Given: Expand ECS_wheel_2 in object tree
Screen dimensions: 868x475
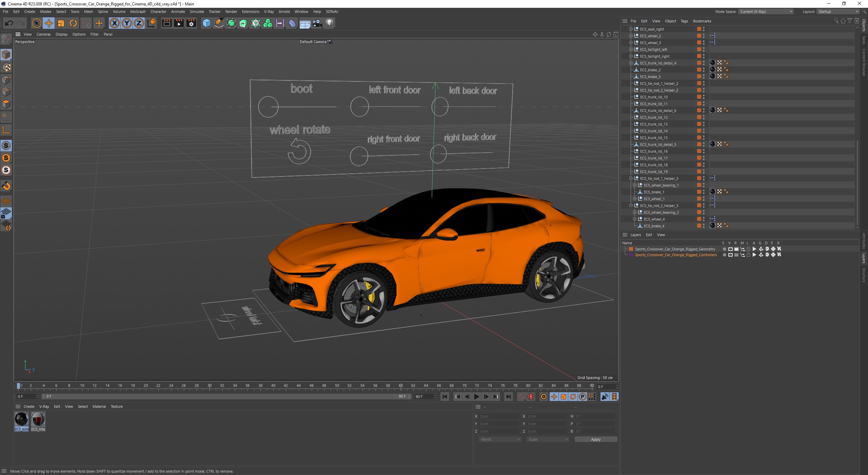Looking at the screenshot, I should tap(631, 36).
